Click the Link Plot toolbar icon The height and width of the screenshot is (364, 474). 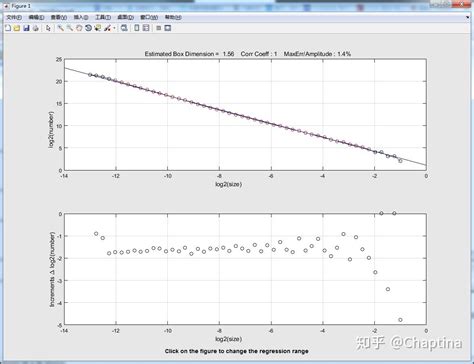click(124, 28)
